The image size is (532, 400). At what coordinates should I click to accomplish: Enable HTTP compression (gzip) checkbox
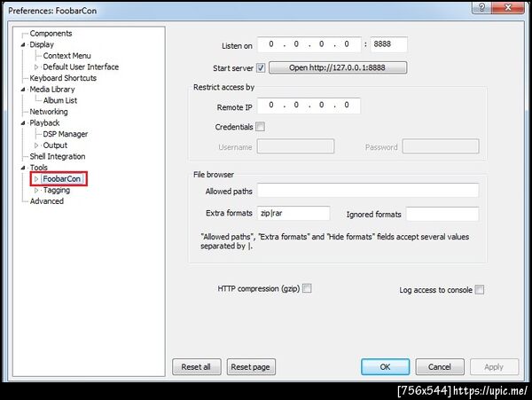click(x=307, y=288)
